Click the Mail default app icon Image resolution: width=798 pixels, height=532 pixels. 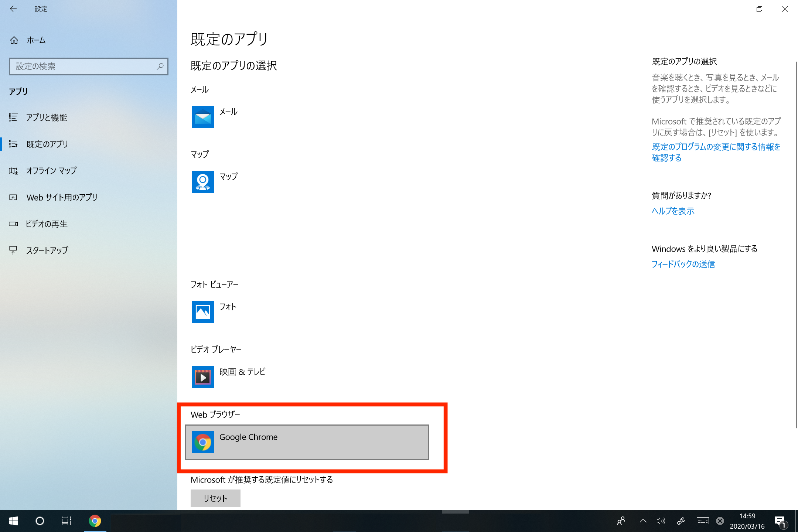pos(202,117)
